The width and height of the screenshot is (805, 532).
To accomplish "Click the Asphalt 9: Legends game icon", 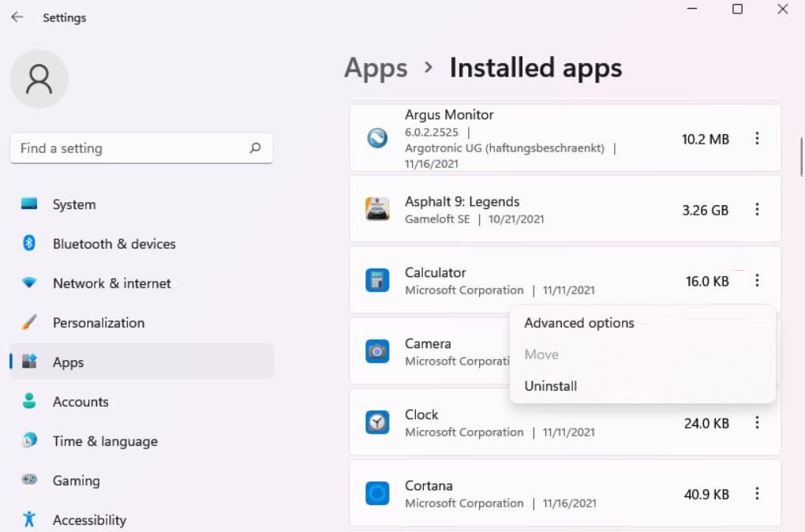I will pyautogui.click(x=377, y=209).
